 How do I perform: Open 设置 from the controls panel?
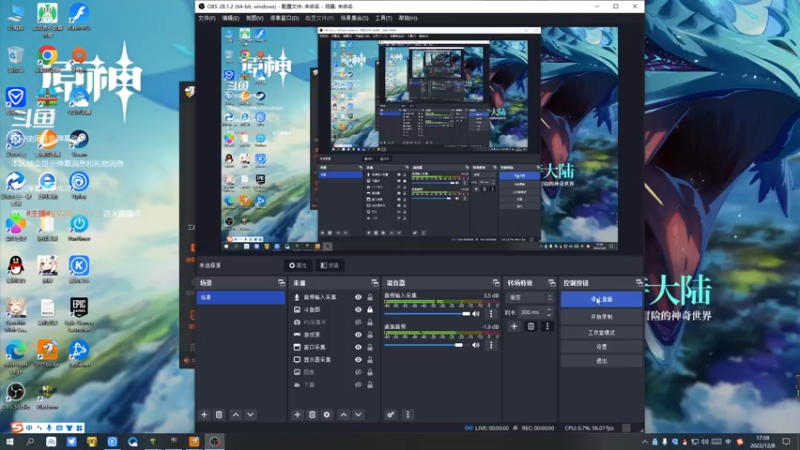tap(602, 346)
